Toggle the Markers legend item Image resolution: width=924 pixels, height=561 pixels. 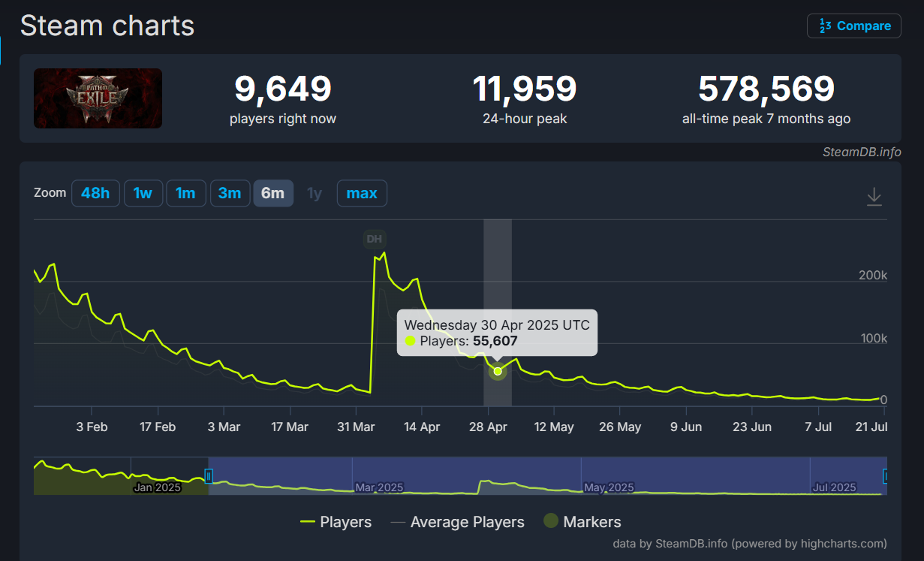(x=582, y=521)
